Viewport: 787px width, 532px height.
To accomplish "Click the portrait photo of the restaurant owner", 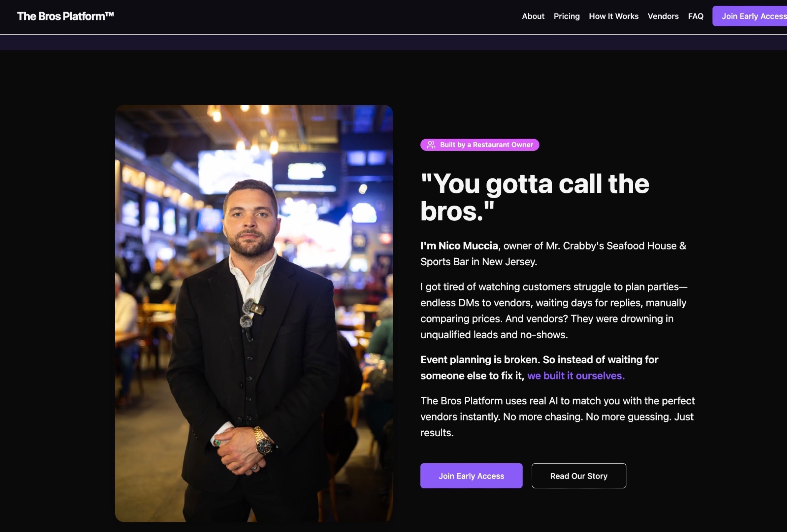I will 254,313.
